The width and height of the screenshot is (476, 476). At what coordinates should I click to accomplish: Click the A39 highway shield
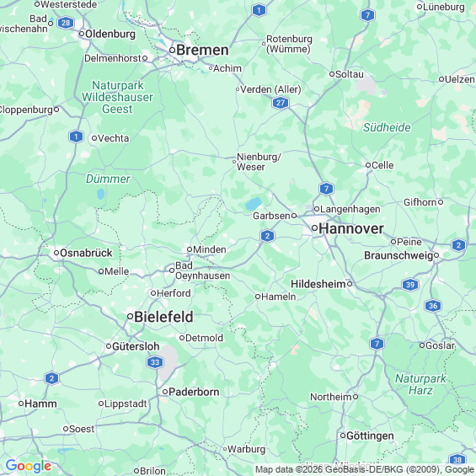click(x=410, y=285)
